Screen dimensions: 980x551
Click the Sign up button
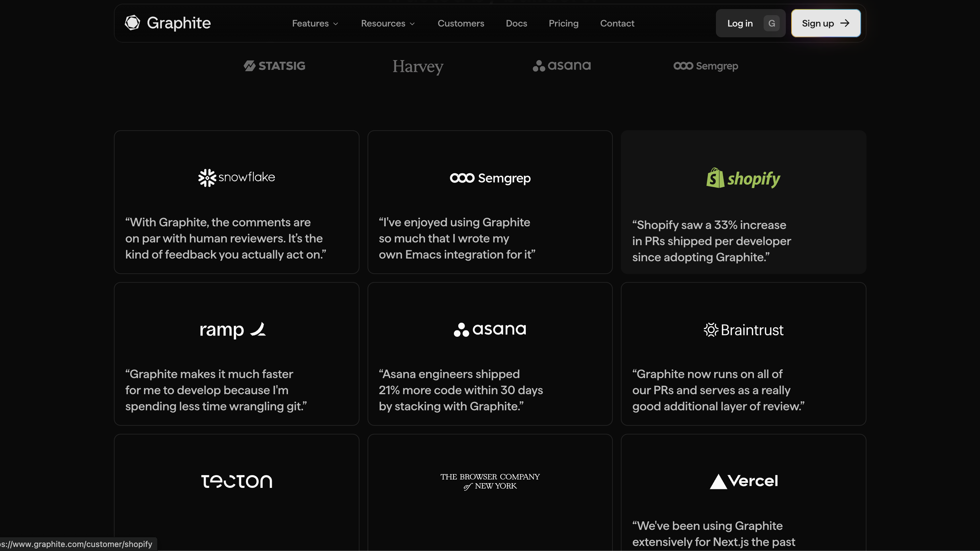pyautogui.click(x=825, y=23)
